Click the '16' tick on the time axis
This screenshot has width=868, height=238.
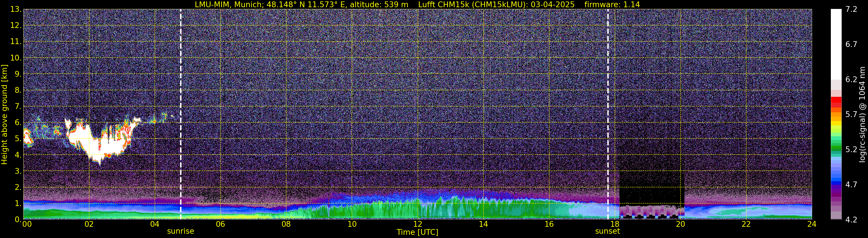point(549,224)
